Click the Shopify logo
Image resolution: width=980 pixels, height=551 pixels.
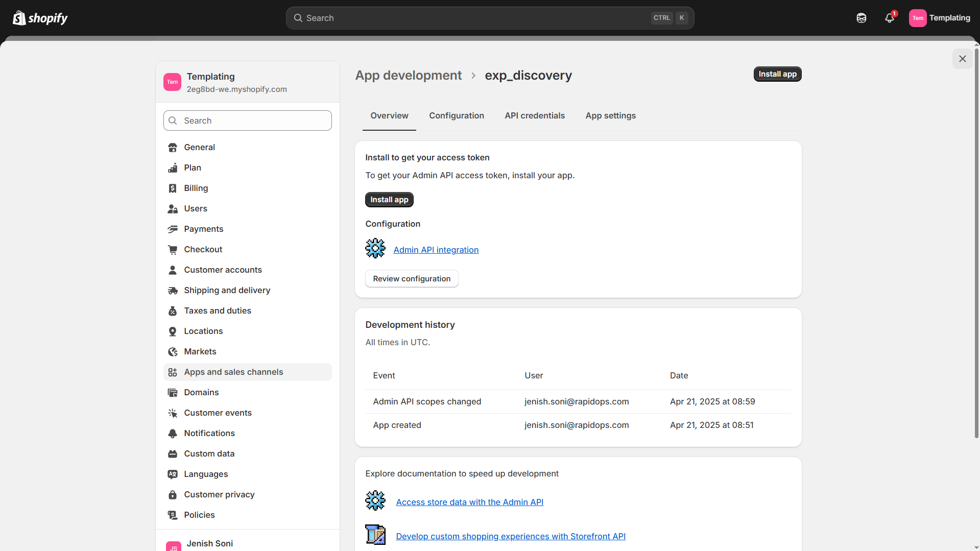[40, 18]
